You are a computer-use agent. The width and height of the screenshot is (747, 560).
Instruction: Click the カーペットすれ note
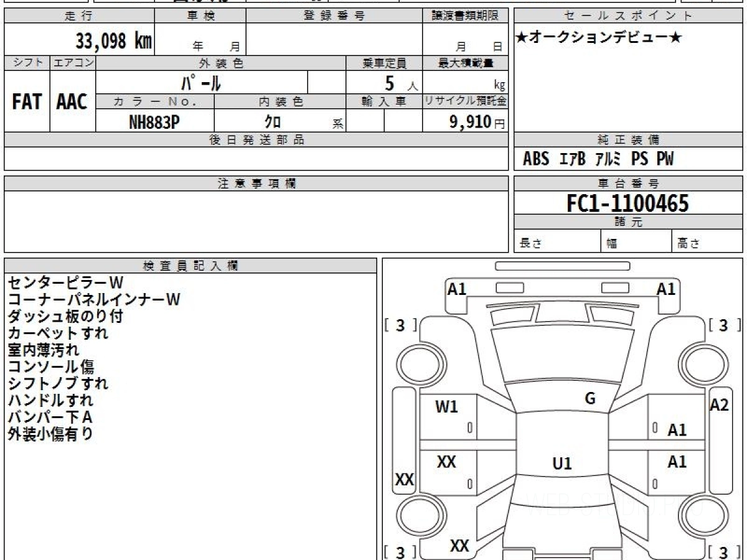(x=58, y=333)
